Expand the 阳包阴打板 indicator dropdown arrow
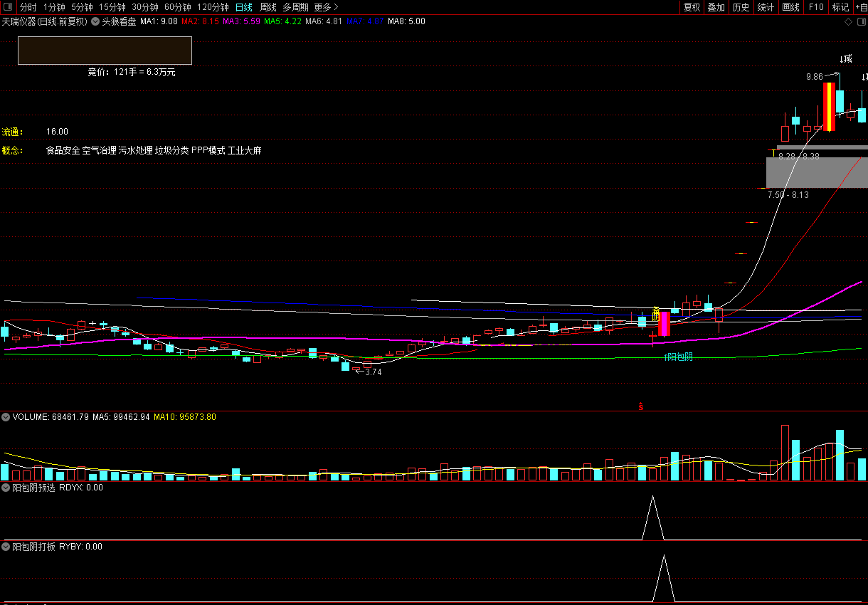 click(x=6, y=547)
